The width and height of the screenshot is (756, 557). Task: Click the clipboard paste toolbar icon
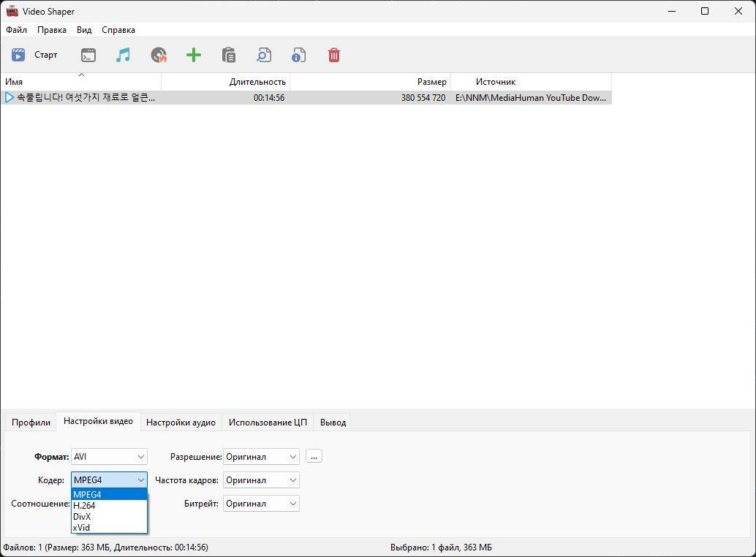tap(229, 55)
